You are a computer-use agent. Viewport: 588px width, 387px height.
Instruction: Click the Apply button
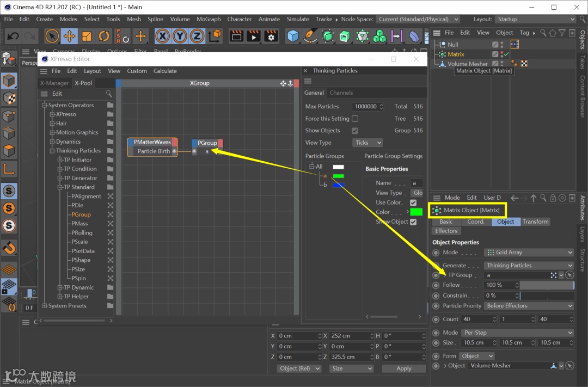pyautogui.click(x=404, y=368)
